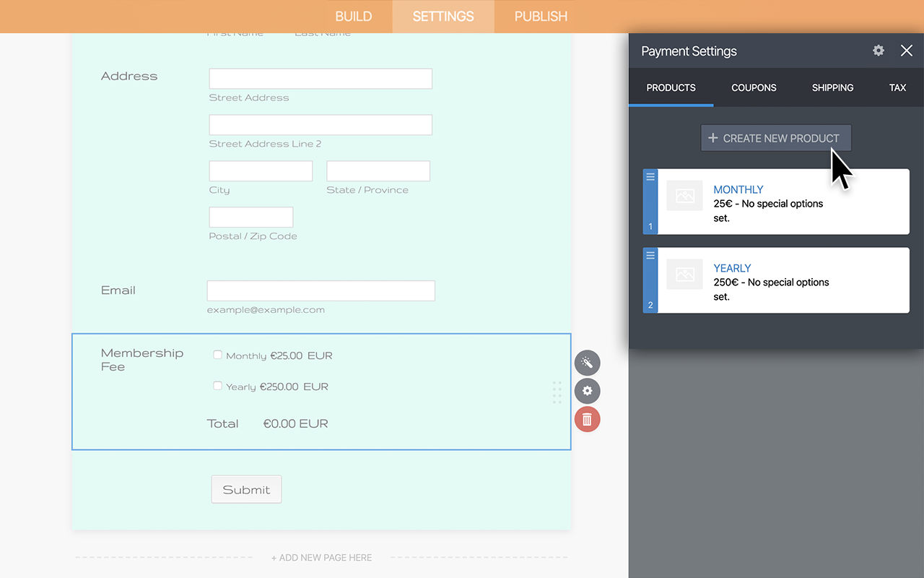Viewport: 924px width, 578px height.
Task: Select the magic wand icon beside Membership Fee
Action: pyautogui.click(x=587, y=363)
